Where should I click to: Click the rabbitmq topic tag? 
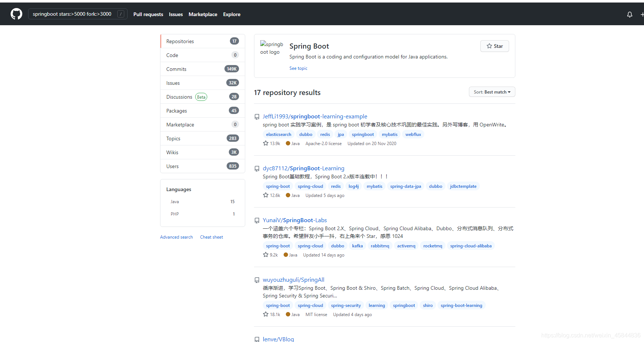pyautogui.click(x=380, y=246)
